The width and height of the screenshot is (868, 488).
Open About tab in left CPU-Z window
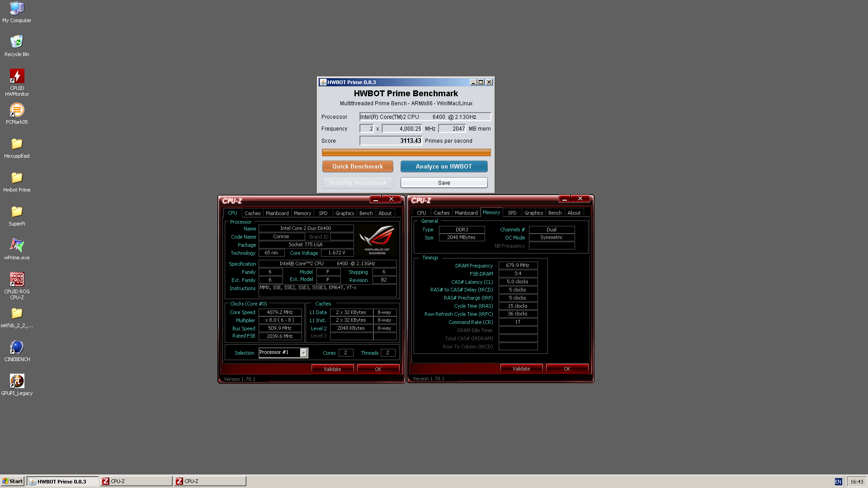point(385,213)
